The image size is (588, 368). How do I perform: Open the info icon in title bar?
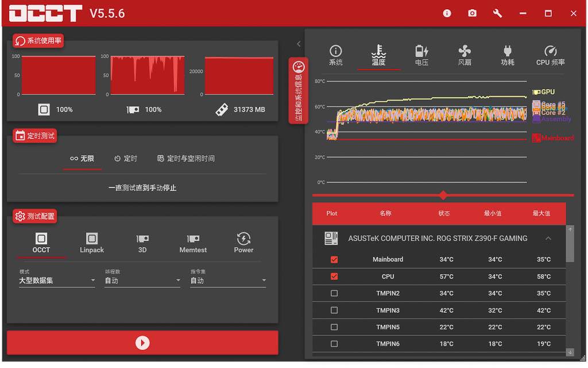[x=447, y=14]
